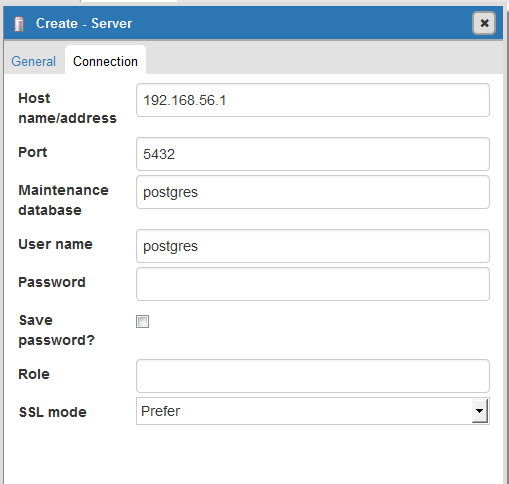Focus the empty Password field
509x484 pixels.
(x=313, y=284)
